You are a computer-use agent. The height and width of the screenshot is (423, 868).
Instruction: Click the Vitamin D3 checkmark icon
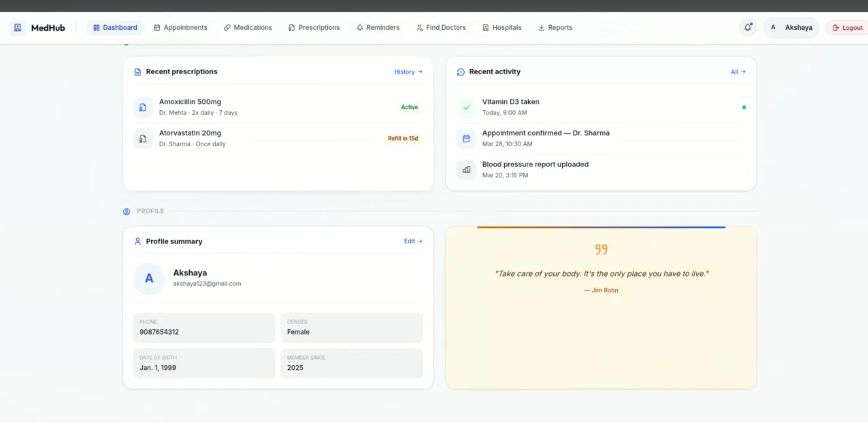click(x=466, y=107)
